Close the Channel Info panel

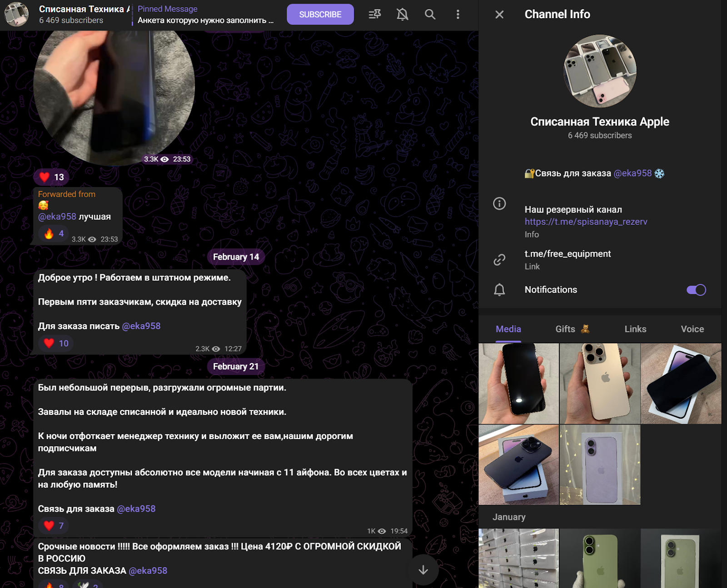499,15
